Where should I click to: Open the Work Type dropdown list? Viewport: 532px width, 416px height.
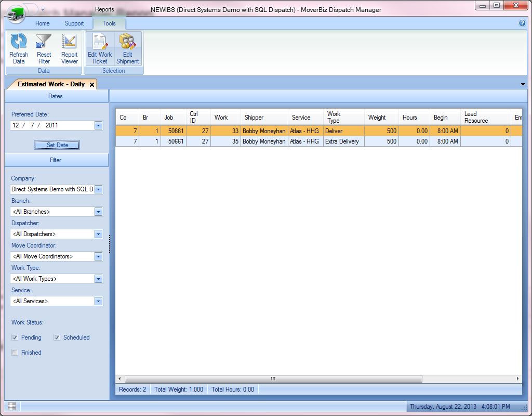click(x=98, y=279)
